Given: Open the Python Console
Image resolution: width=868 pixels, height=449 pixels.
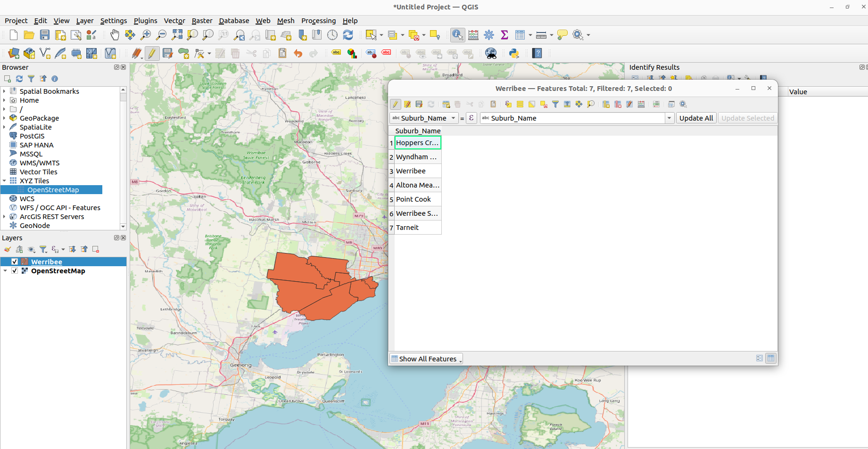Looking at the screenshot, I should pyautogui.click(x=514, y=53).
